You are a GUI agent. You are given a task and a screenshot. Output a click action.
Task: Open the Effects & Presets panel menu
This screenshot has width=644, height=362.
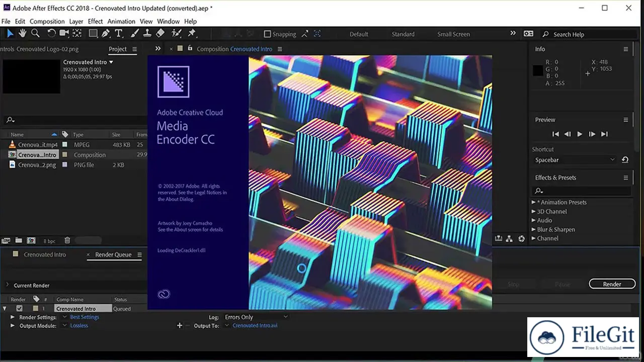pyautogui.click(x=626, y=178)
